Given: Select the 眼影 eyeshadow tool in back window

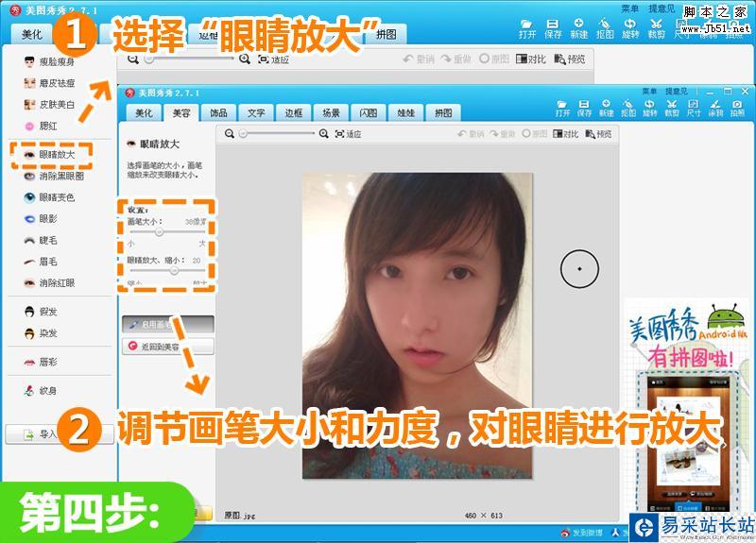Looking at the screenshot, I should [x=41, y=219].
